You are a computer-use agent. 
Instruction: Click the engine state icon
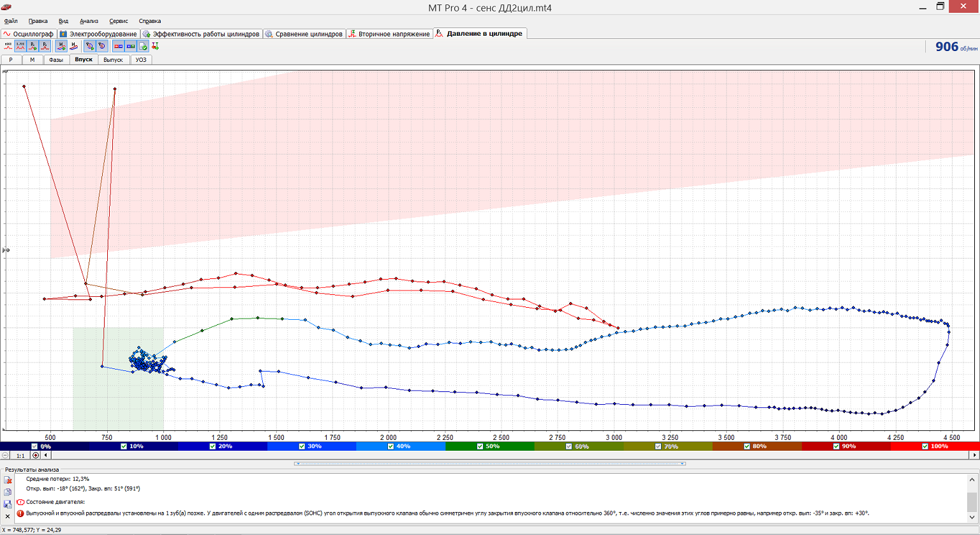tap(20, 502)
